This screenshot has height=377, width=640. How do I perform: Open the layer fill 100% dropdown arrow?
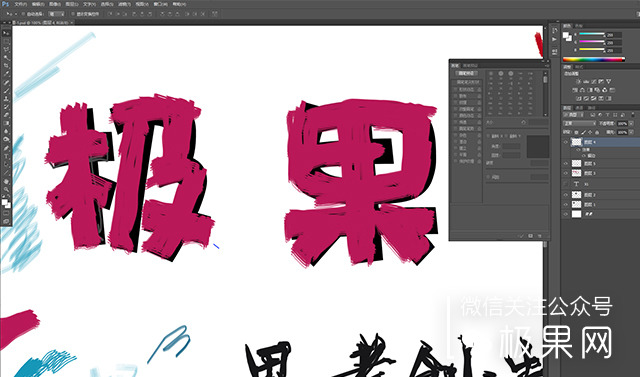pyautogui.click(x=631, y=132)
